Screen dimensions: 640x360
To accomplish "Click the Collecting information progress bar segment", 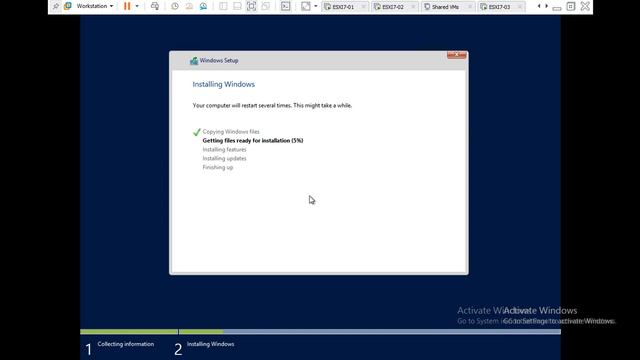I will point(129,332).
